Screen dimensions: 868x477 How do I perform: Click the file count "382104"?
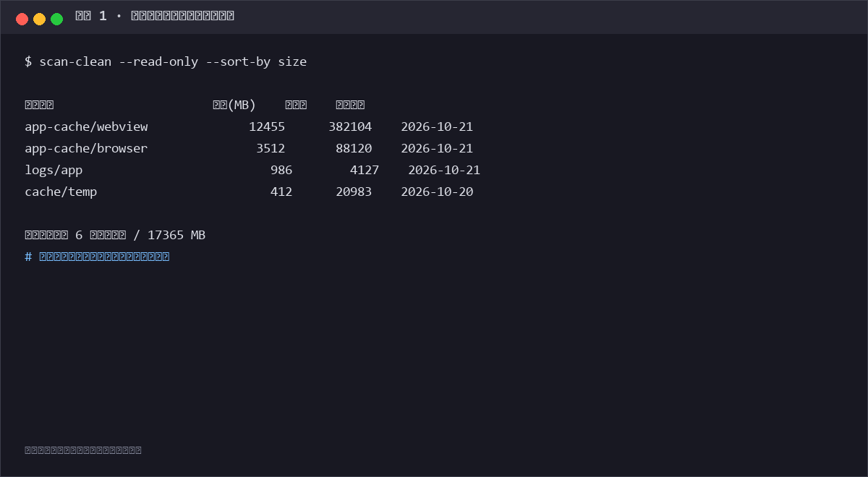pos(350,126)
